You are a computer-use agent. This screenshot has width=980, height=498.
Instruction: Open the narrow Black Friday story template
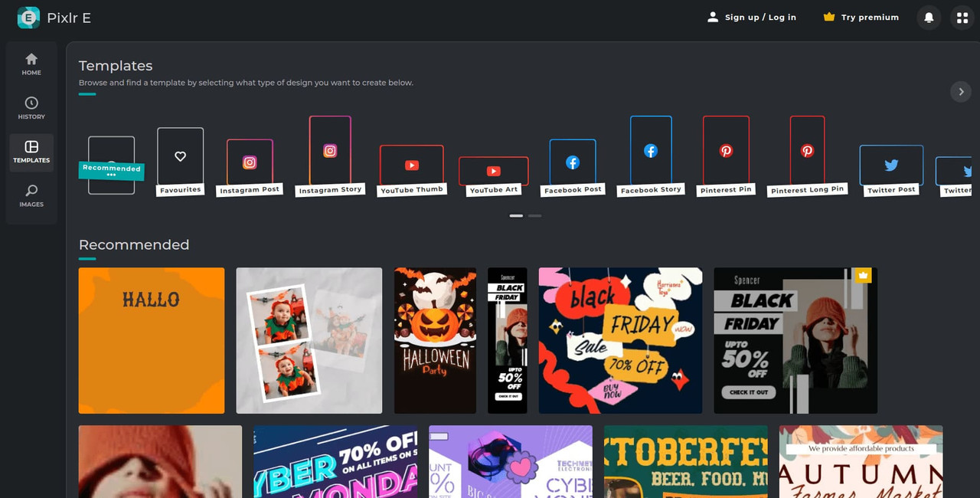508,340
